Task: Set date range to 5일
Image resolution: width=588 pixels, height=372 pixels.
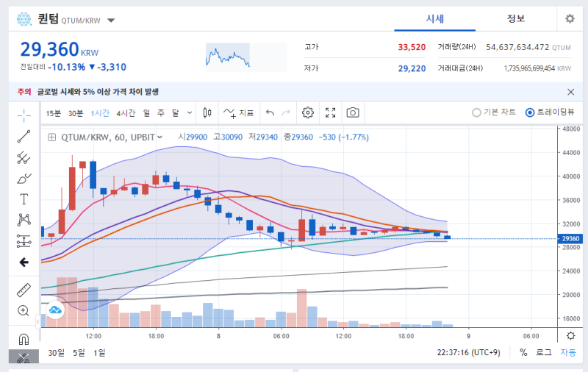Action: tap(79, 353)
